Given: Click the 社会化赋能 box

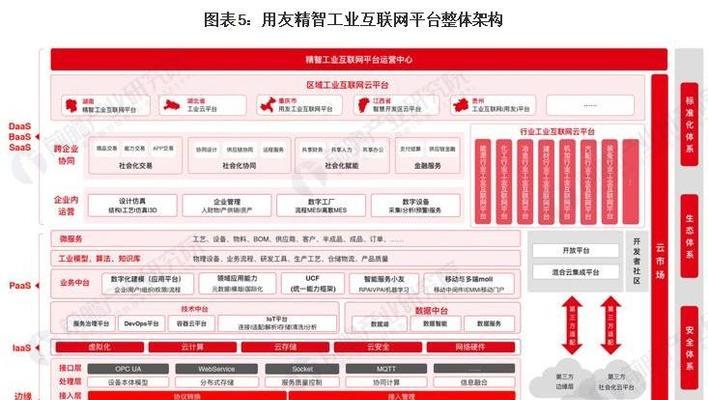Looking at the screenshot, I should click(342, 156).
